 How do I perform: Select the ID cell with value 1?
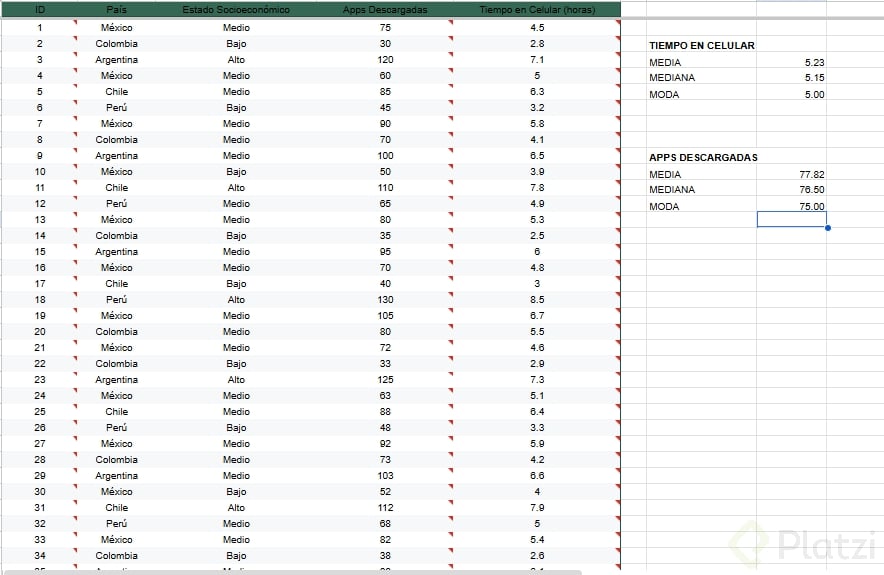click(39, 28)
